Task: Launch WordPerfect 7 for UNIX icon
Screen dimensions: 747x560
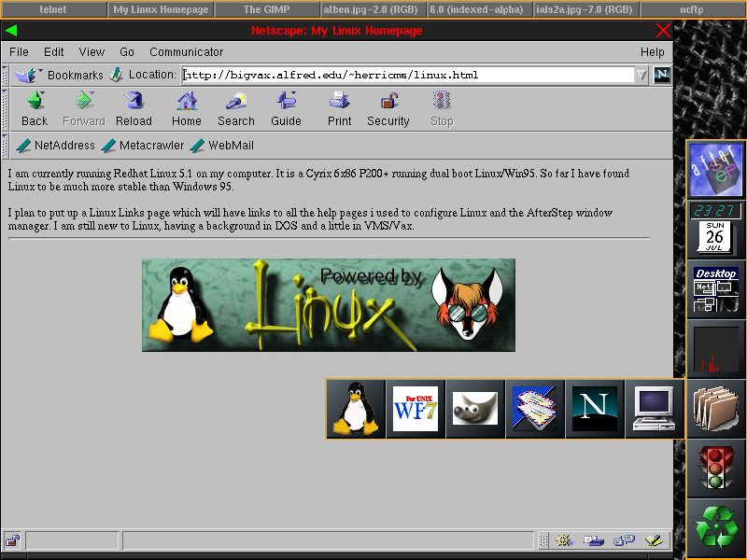Action: pyautogui.click(x=416, y=409)
